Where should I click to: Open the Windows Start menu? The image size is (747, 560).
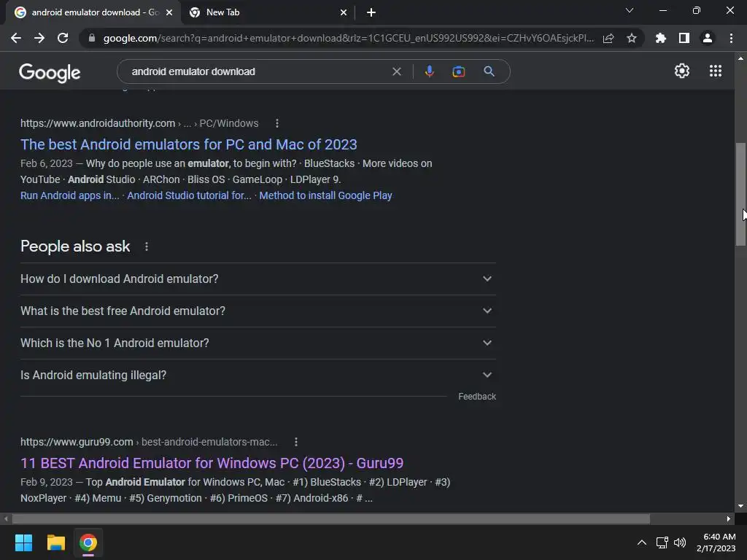point(23,542)
